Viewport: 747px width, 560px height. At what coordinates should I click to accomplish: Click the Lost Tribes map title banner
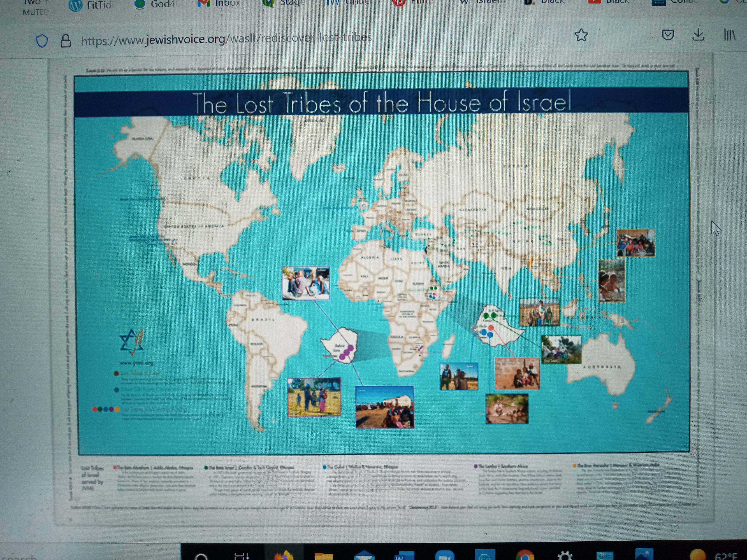pyautogui.click(x=381, y=102)
